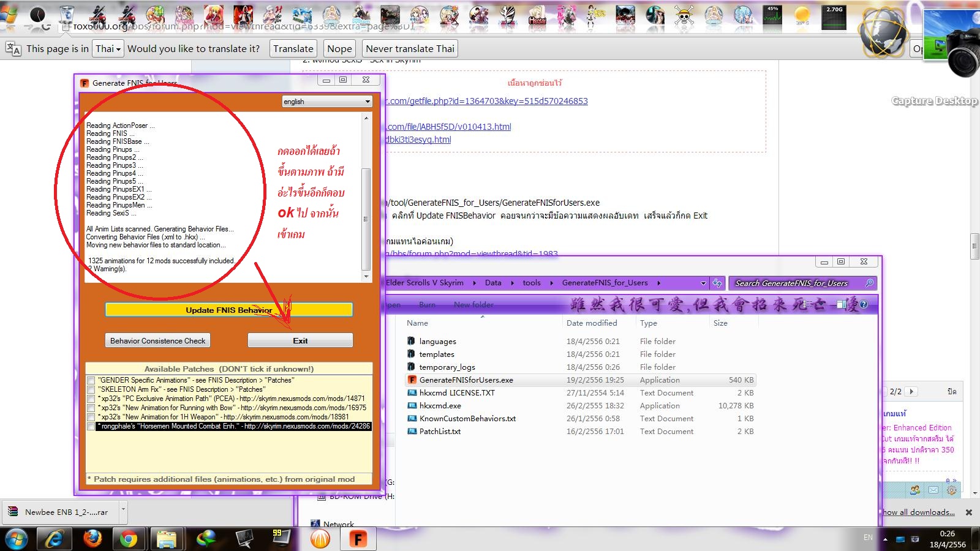Tick the Horsemen Mounted Combat Enh. checkbox
Screen dimensions: 980x551
point(91,426)
